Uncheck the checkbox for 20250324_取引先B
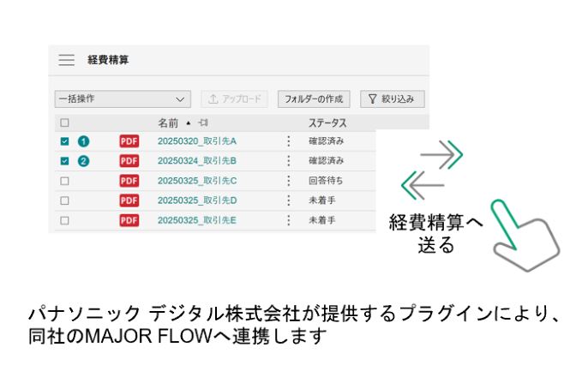 pos(64,161)
